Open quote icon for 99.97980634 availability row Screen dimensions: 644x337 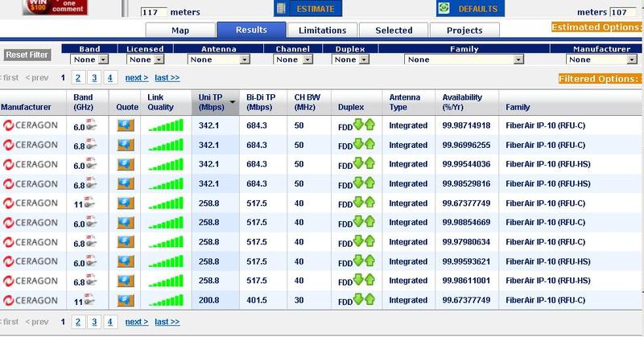126,242
